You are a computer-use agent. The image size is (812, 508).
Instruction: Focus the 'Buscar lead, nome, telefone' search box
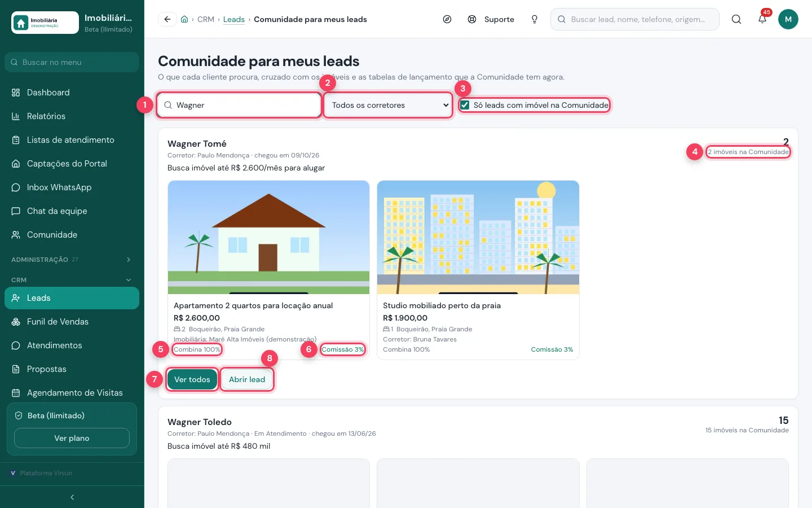635,19
